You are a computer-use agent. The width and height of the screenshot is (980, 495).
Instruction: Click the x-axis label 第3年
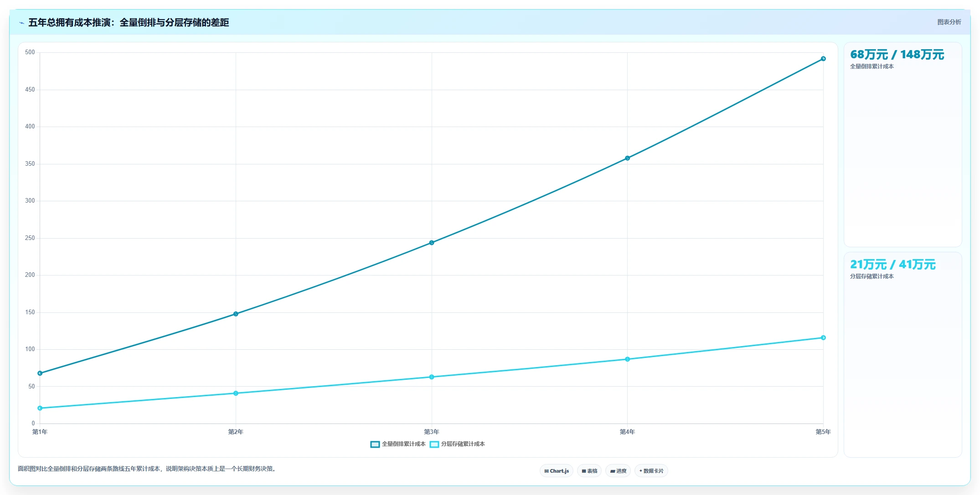pos(432,432)
